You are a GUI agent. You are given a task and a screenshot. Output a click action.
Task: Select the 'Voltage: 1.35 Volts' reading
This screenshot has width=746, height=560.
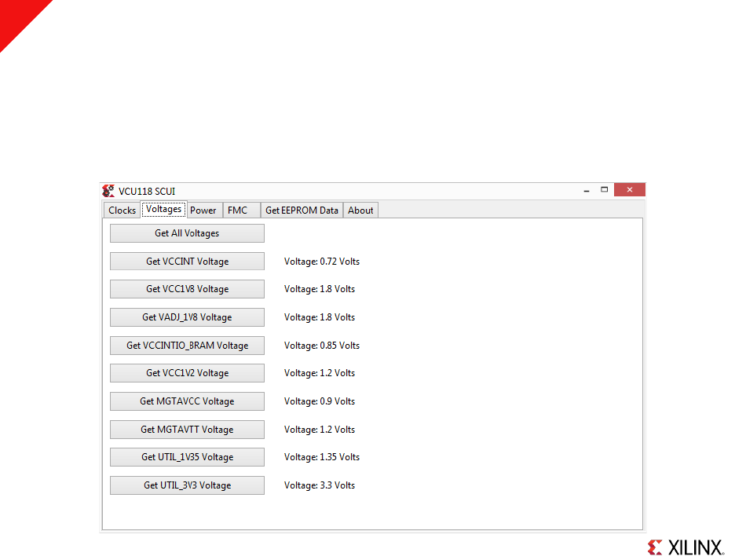click(322, 457)
